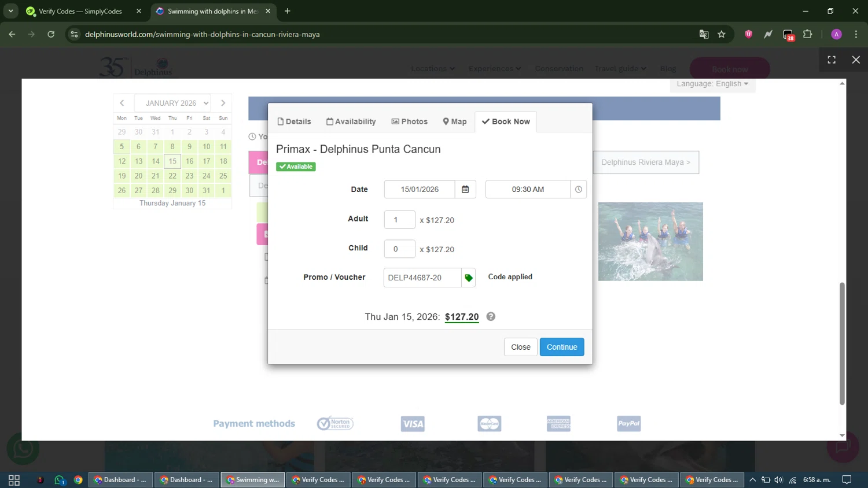Open the clock time picker icon
The height and width of the screenshot is (488, 868).
click(x=578, y=189)
